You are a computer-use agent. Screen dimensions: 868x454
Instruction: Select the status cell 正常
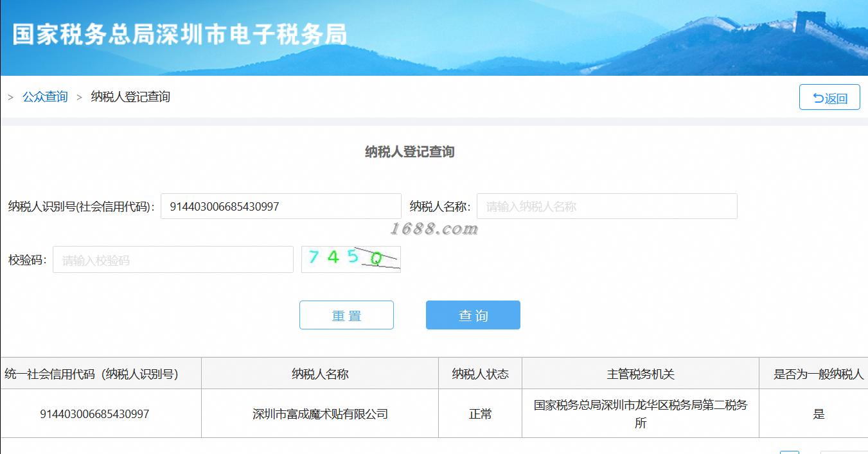pyautogui.click(x=480, y=414)
